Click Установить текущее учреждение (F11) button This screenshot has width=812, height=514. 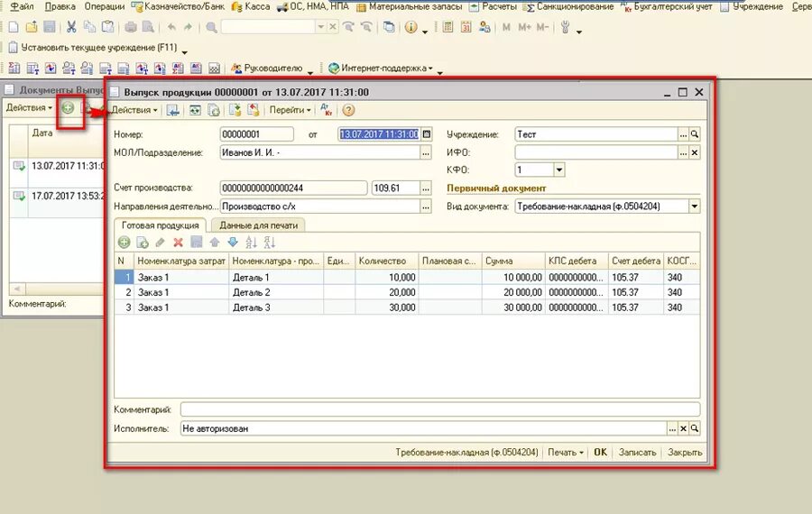[93, 48]
